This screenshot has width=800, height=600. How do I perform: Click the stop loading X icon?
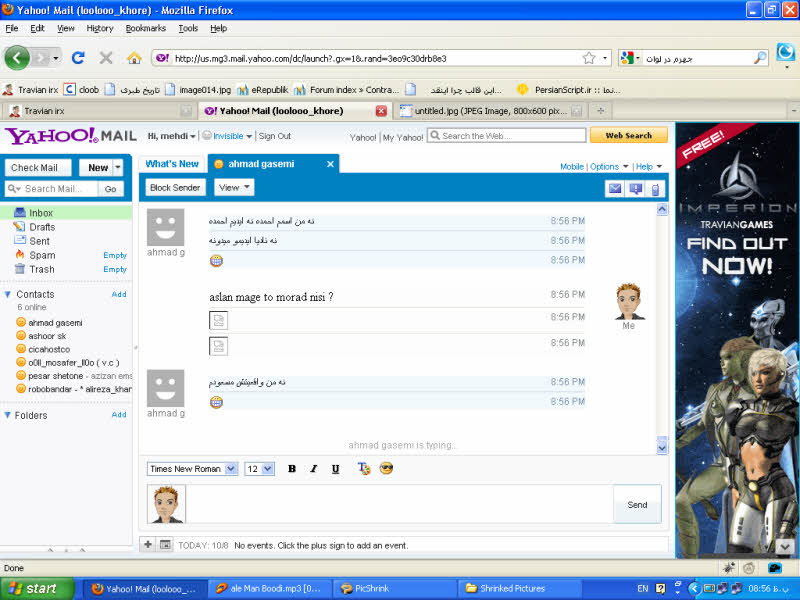pos(106,58)
